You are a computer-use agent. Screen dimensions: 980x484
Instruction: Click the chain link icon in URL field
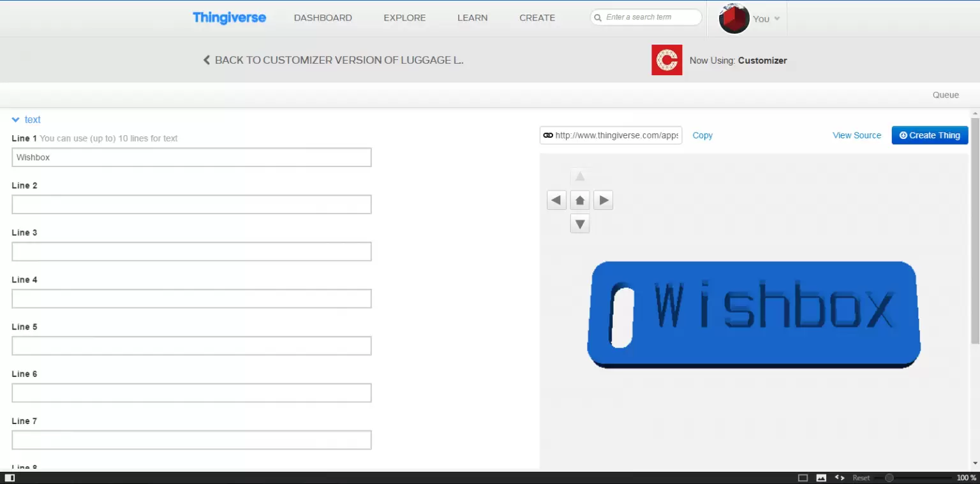[547, 135]
